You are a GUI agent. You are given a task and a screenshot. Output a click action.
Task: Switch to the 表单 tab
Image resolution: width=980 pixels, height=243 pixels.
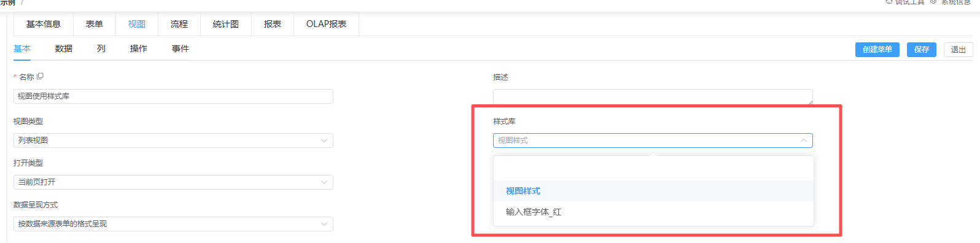pyautogui.click(x=94, y=24)
